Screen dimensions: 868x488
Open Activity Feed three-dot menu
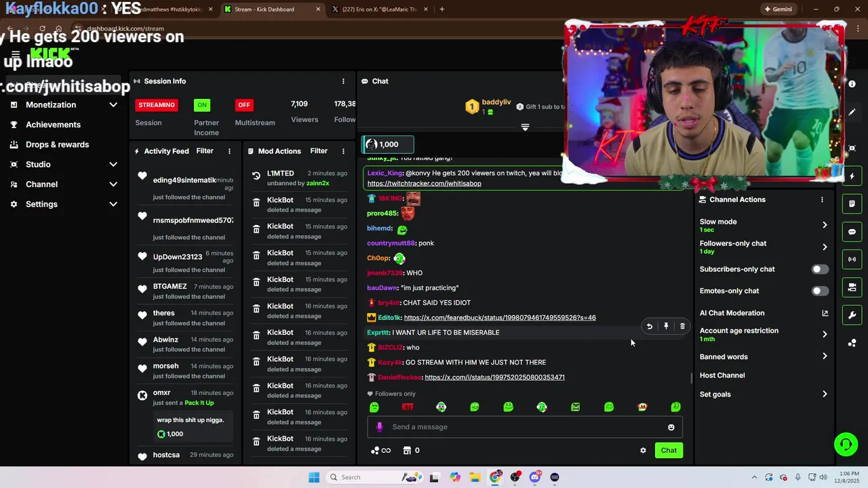(229, 151)
